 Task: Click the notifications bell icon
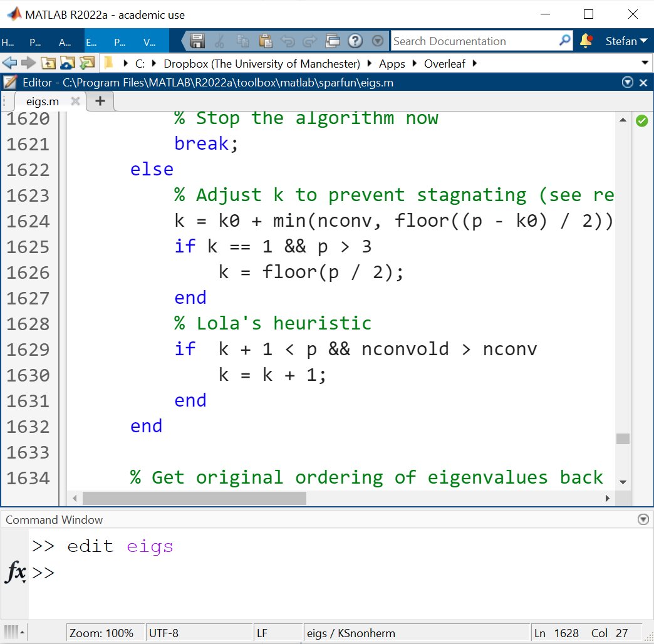587,41
